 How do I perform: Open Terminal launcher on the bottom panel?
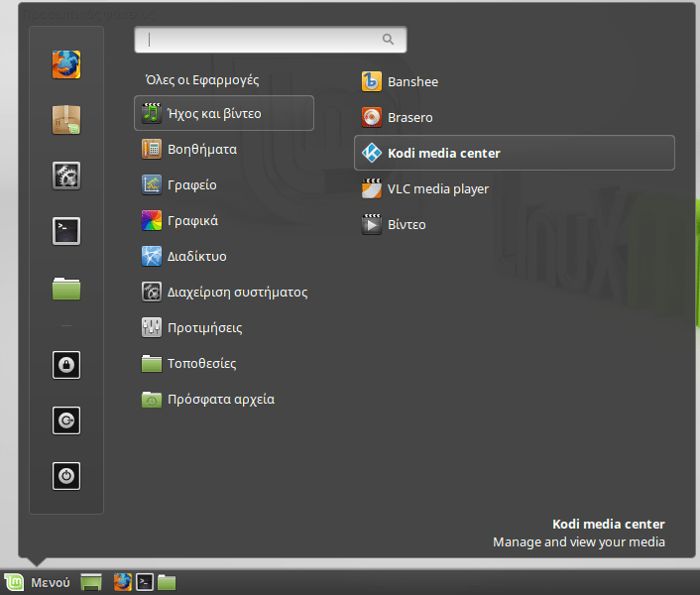tap(145, 582)
